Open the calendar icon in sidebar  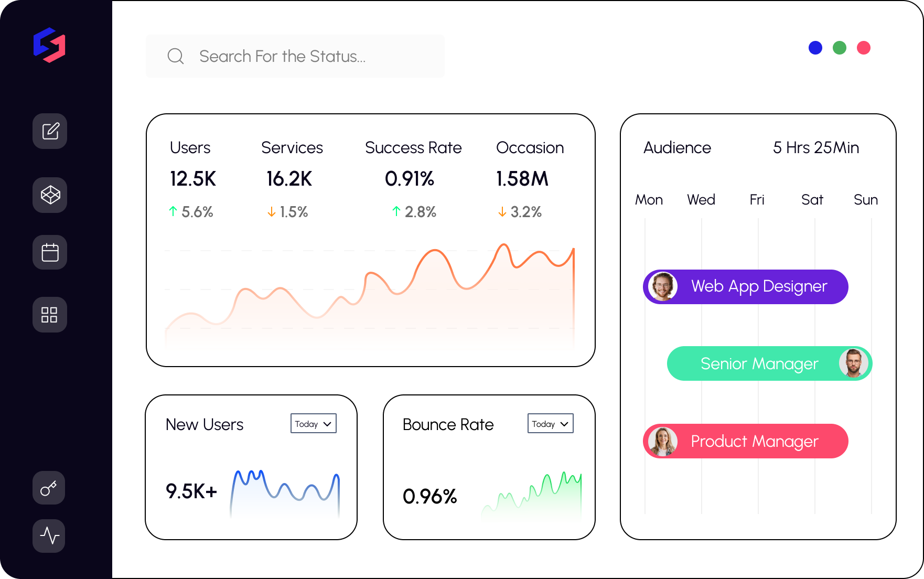click(x=50, y=252)
